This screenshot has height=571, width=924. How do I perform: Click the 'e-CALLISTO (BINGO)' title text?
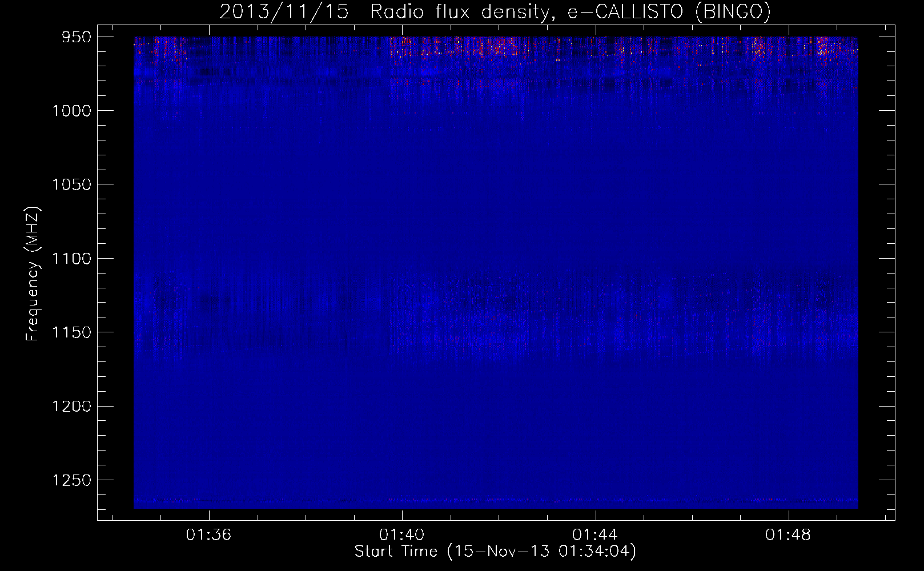click(669, 12)
